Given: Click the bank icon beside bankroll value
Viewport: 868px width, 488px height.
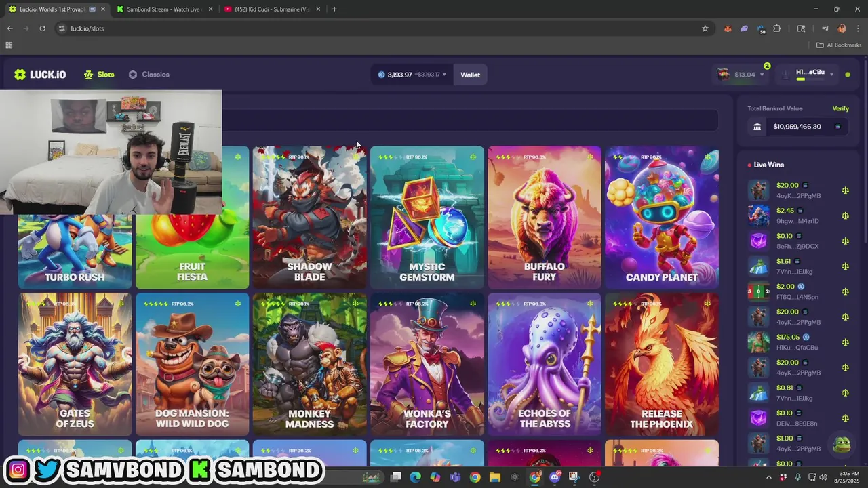Looking at the screenshot, I should pos(757,127).
